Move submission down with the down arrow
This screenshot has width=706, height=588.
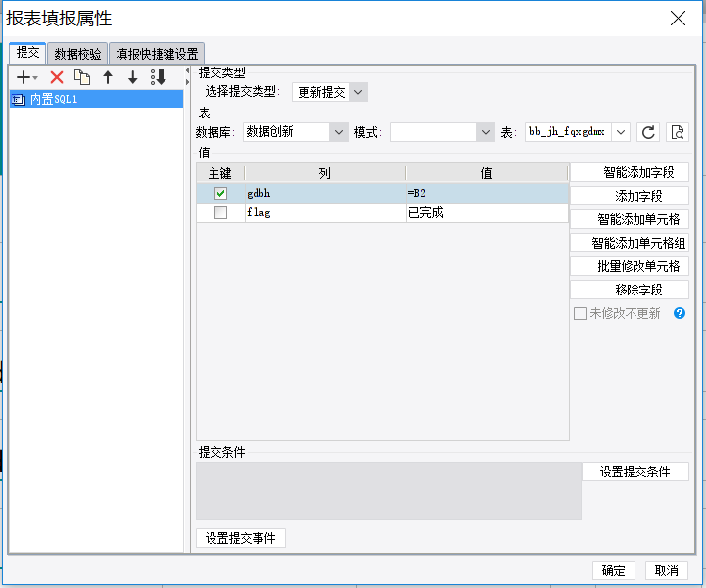[x=133, y=77]
